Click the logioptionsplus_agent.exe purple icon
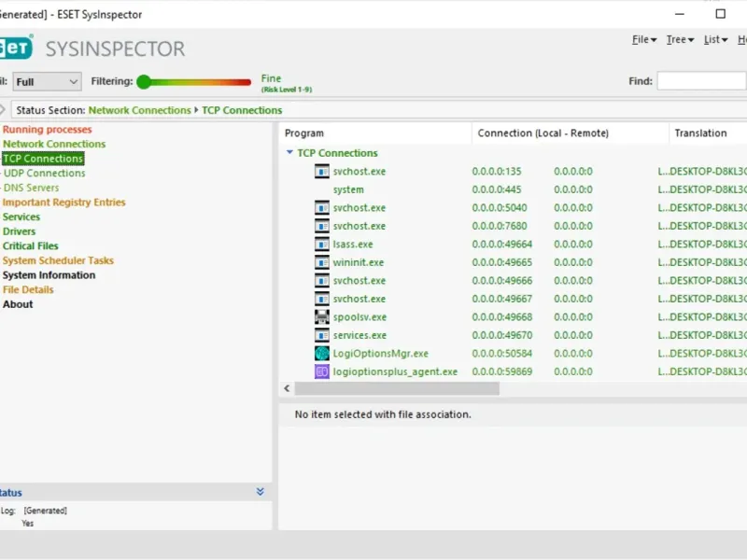This screenshot has height=560, width=747. 321,371
